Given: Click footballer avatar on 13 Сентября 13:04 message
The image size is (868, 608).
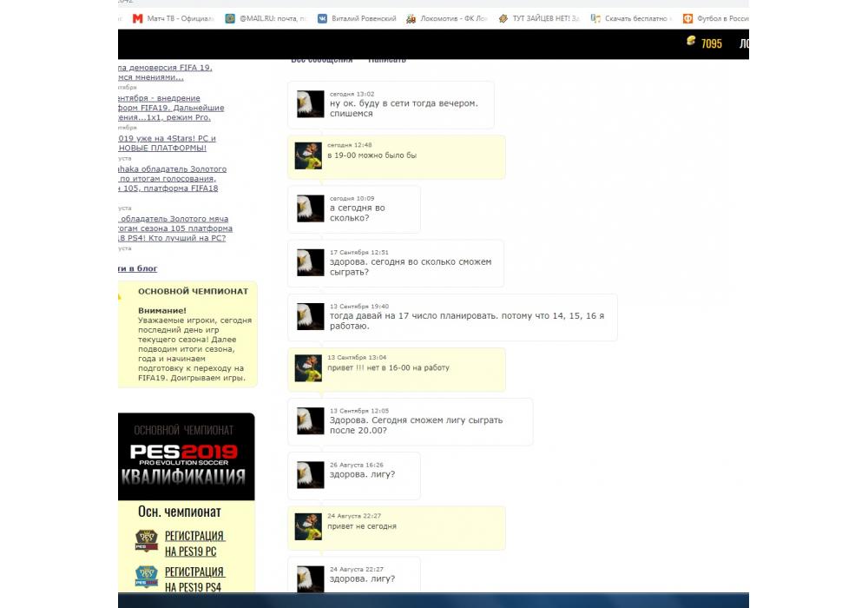Looking at the screenshot, I should coord(308,367).
